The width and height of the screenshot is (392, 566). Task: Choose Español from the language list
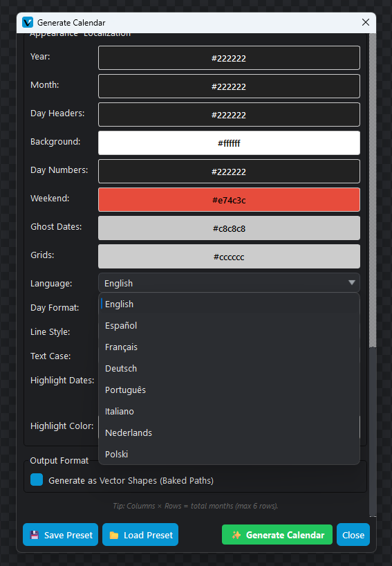point(229,325)
